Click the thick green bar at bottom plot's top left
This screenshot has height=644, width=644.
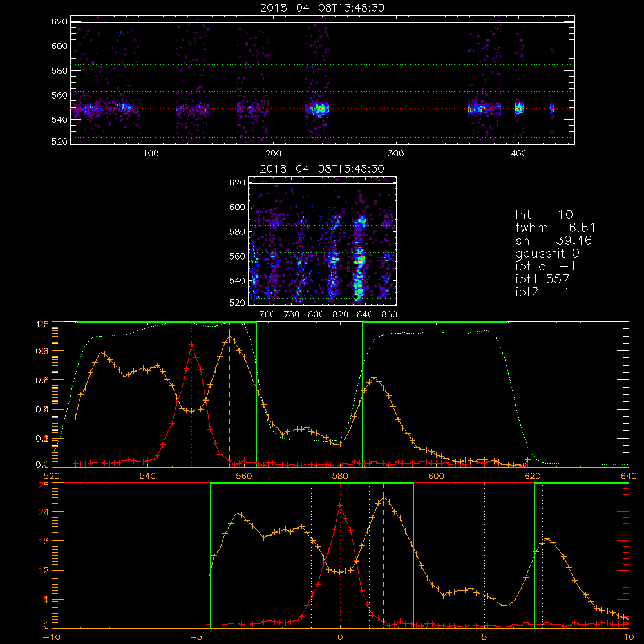[312, 483]
